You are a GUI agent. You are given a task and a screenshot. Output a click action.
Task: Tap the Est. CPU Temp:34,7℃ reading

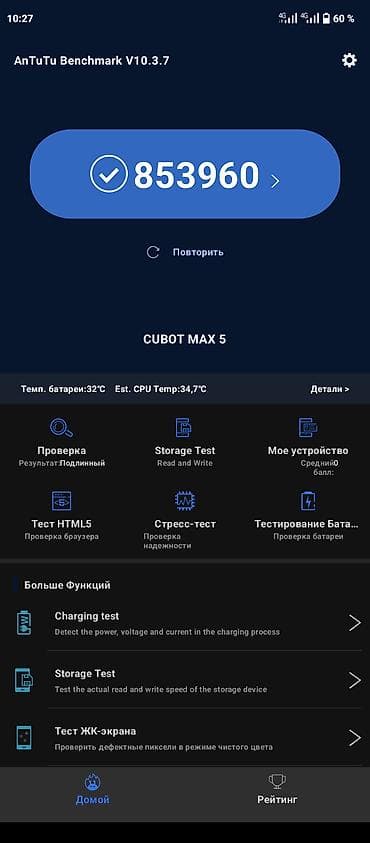coord(161,389)
